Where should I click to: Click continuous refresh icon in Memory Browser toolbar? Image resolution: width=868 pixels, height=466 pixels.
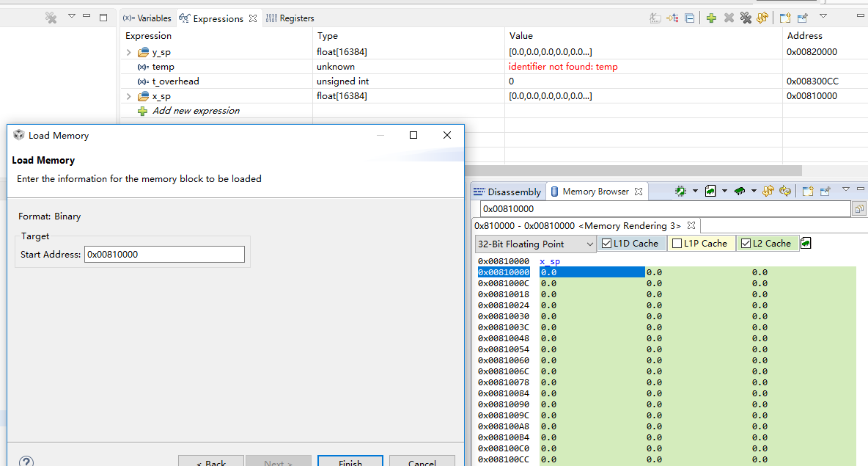click(785, 191)
